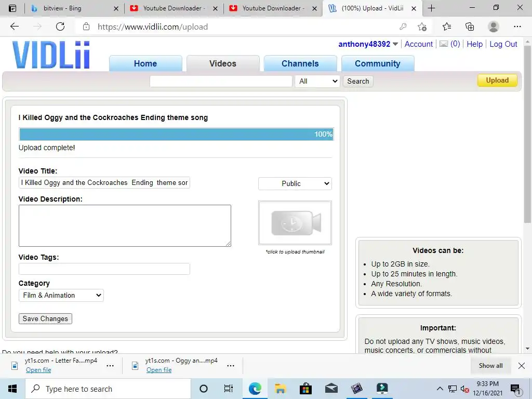Screen dimensions: 532x399
Task: View site info lock icon
Action: coord(86,26)
